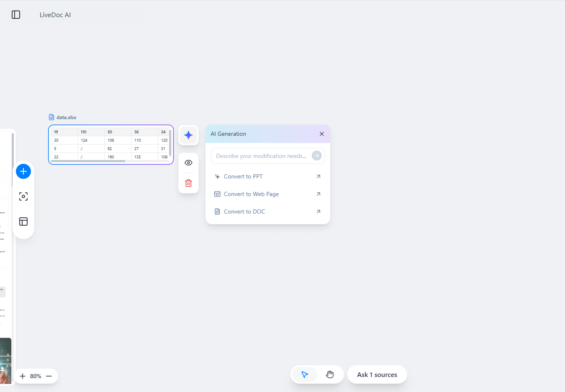The height and width of the screenshot is (392, 565).
Task: Click the blue add plus button
Action: pyautogui.click(x=23, y=171)
